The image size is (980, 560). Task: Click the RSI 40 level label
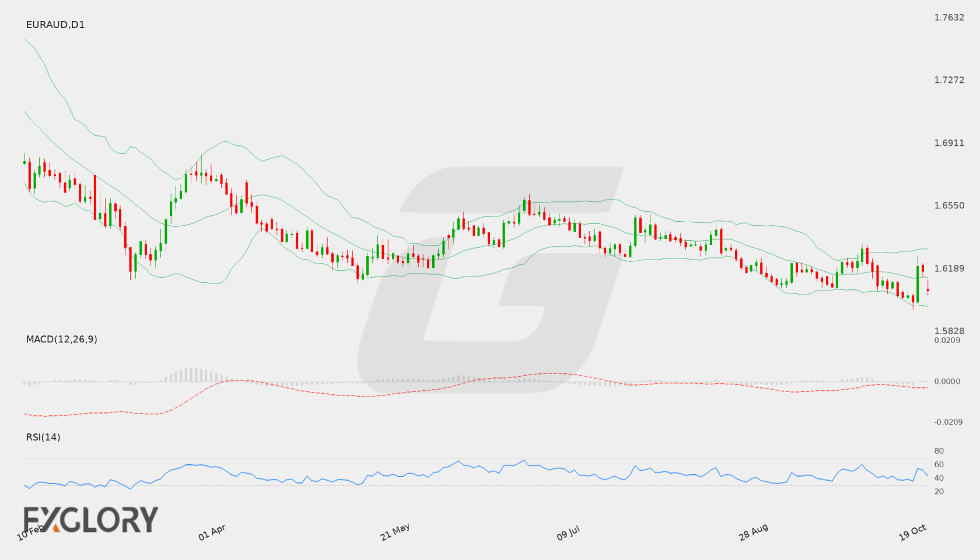tap(939, 478)
